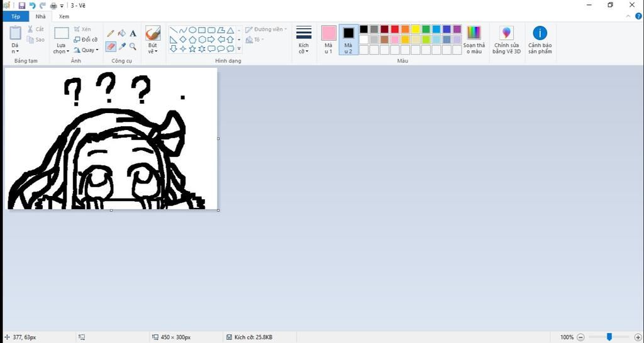The height and width of the screenshot is (343, 644).
Task: Open the Kích cỡ line size dropdown
Action: tap(304, 40)
